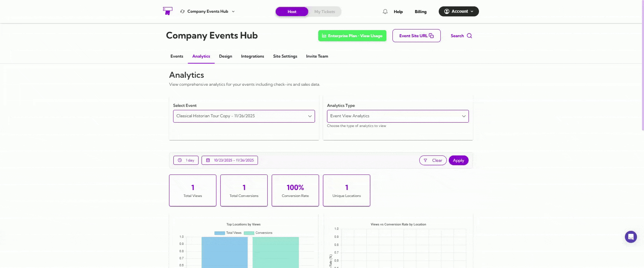Expand the Analytics Type dropdown
644x268 pixels.
[x=398, y=116]
